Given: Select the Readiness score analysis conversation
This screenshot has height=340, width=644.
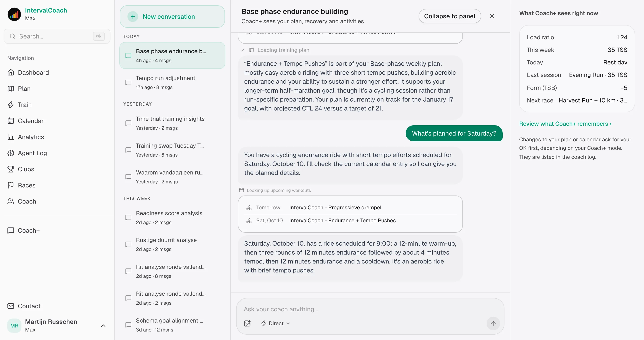Looking at the screenshot, I should [x=172, y=217].
